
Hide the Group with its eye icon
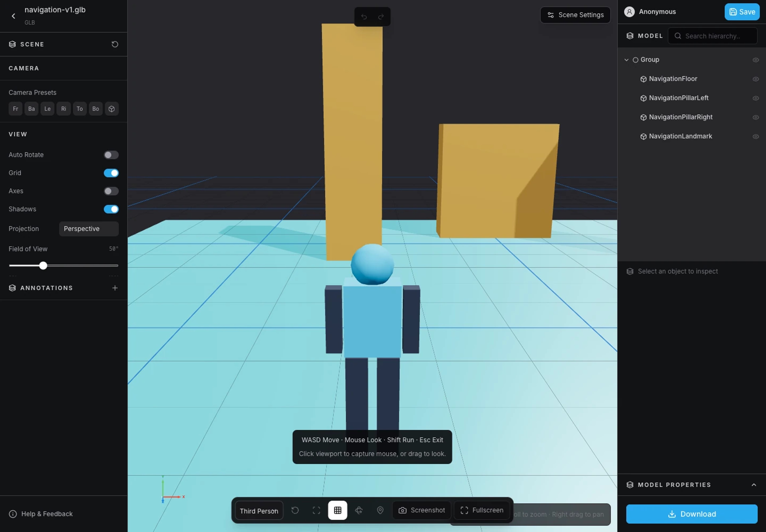(755, 60)
